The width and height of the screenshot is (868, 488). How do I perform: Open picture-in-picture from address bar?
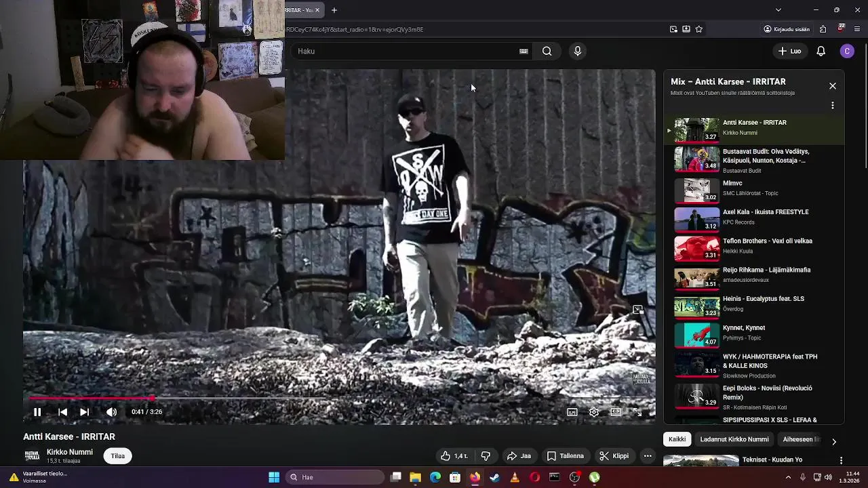coord(673,29)
